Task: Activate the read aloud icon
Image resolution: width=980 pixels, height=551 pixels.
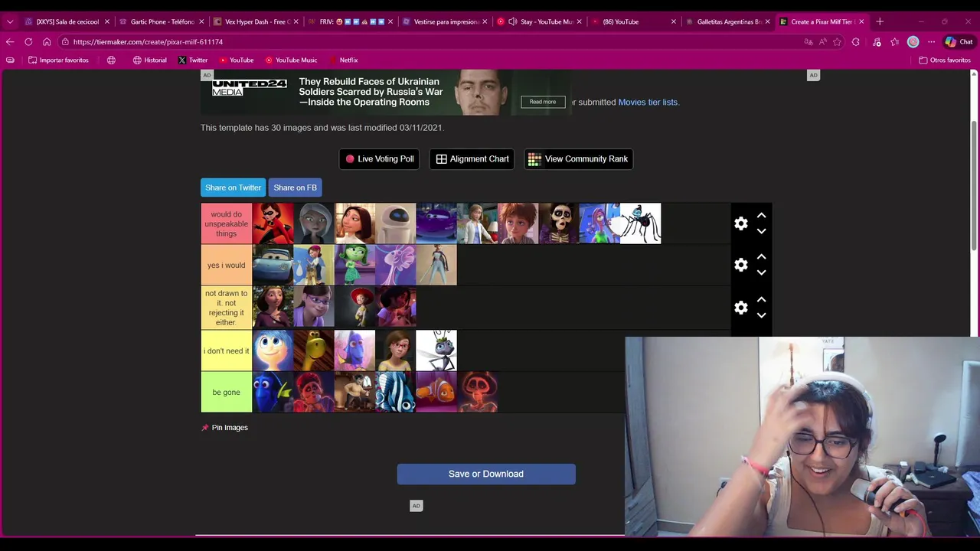Action: (823, 42)
